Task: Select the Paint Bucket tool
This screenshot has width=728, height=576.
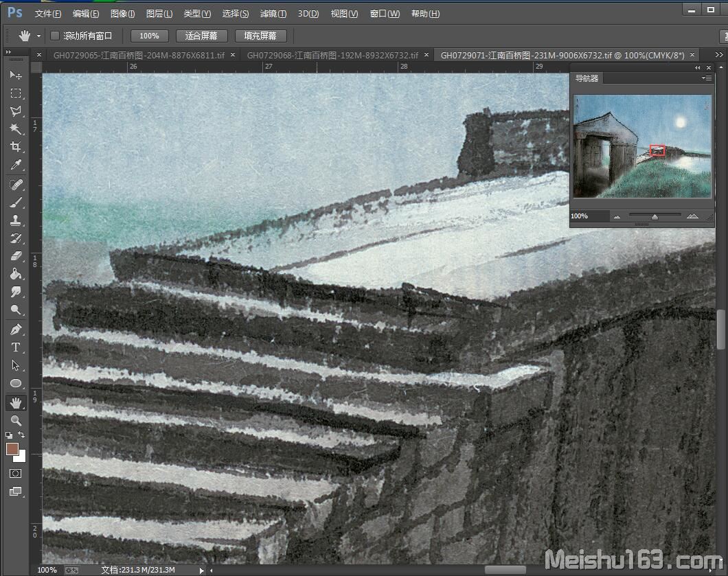Action: [x=16, y=275]
